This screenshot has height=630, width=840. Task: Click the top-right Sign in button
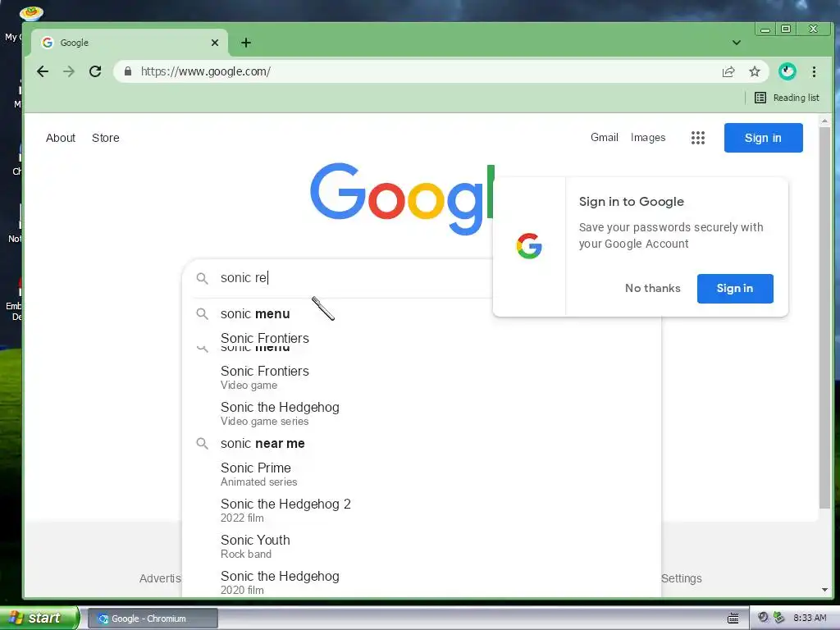[x=763, y=138]
